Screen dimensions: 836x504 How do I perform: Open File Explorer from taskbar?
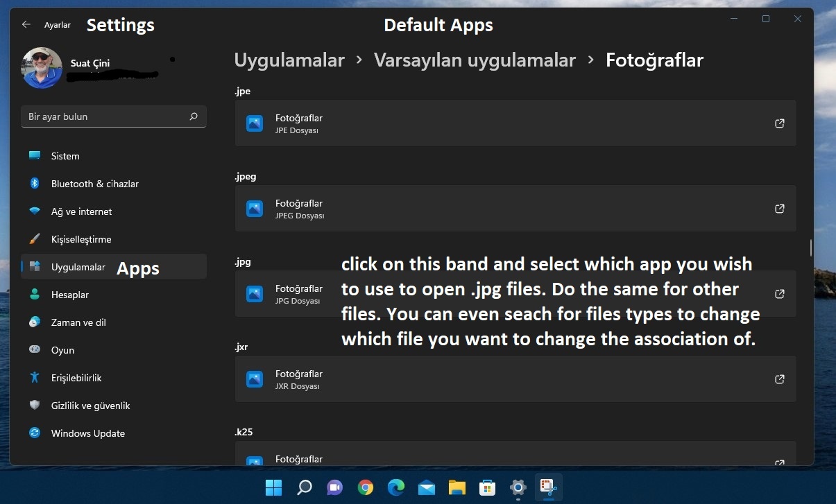pyautogui.click(x=457, y=487)
